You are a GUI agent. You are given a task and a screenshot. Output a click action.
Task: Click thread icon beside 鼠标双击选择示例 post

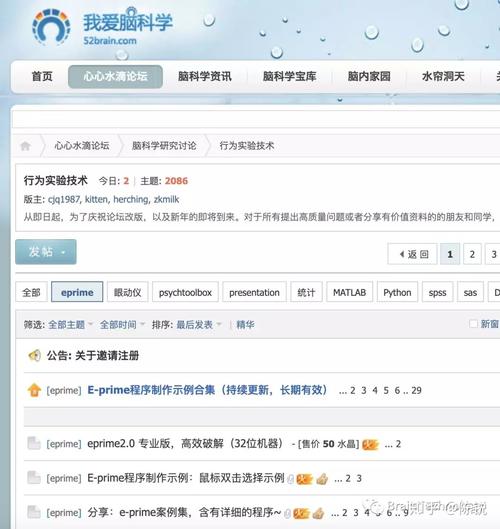pyautogui.click(x=34, y=478)
